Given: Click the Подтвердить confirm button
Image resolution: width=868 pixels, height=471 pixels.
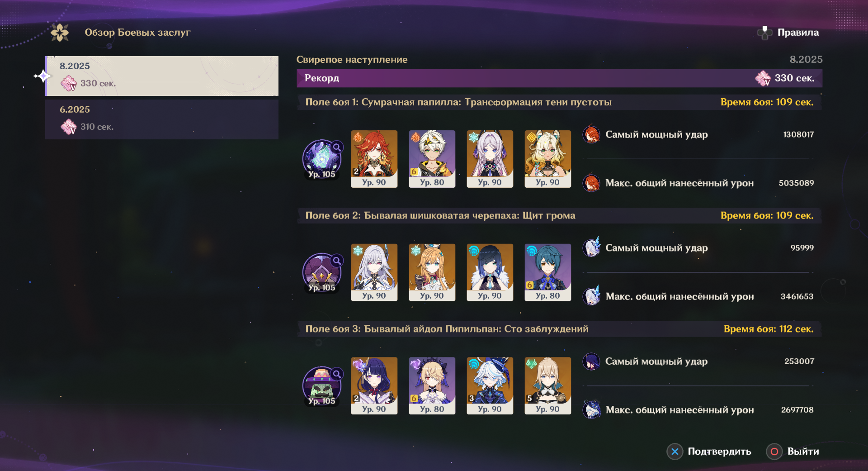Looking at the screenshot, I should click(x=709, y=451).
